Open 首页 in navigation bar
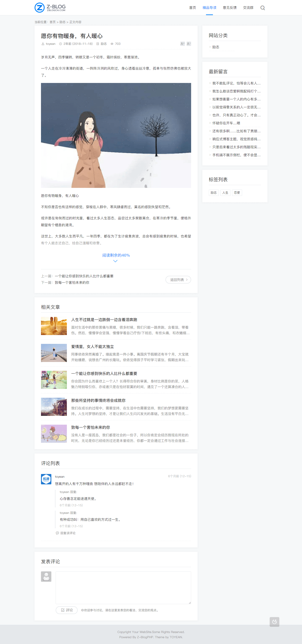302x644 pixels. tap(192, 8)
